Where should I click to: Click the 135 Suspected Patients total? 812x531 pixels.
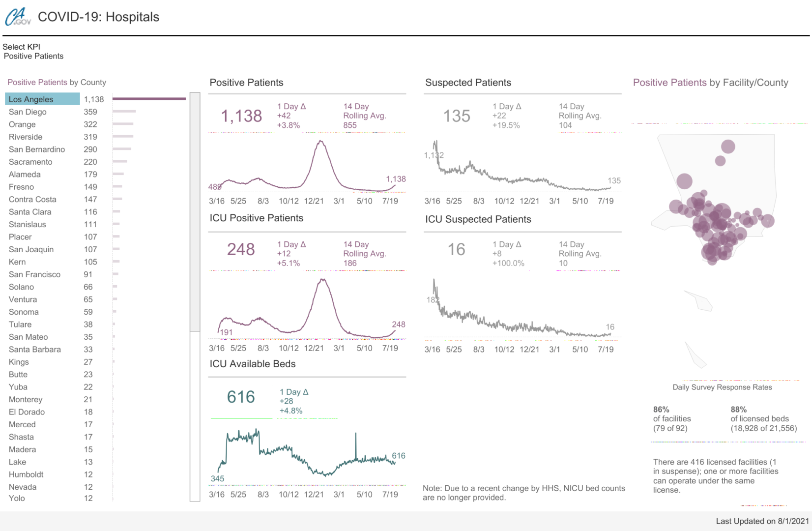click(457, 116)
